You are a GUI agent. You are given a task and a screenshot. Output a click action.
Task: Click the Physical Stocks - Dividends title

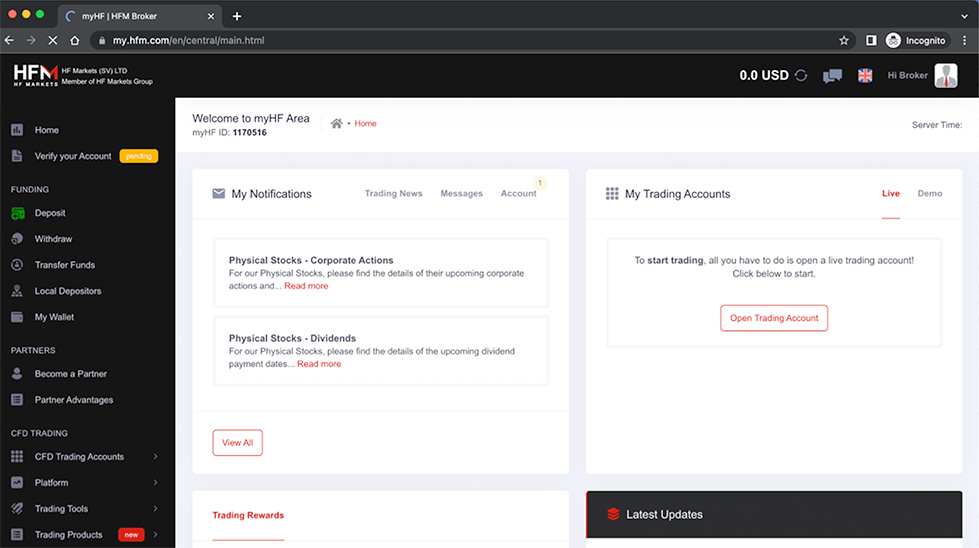click(x=292, y=338)
